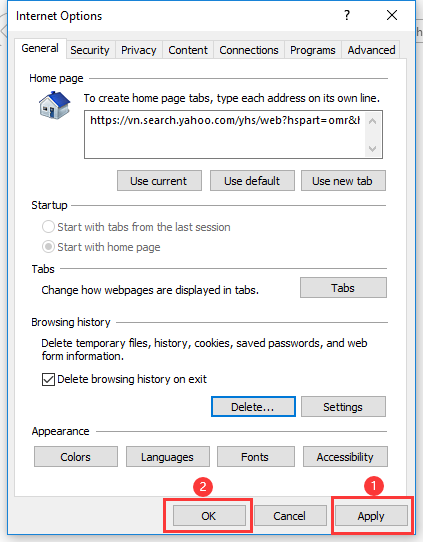Select Start with home page option
This screenshot has width=423, height=542.
(x=48, y=247)
